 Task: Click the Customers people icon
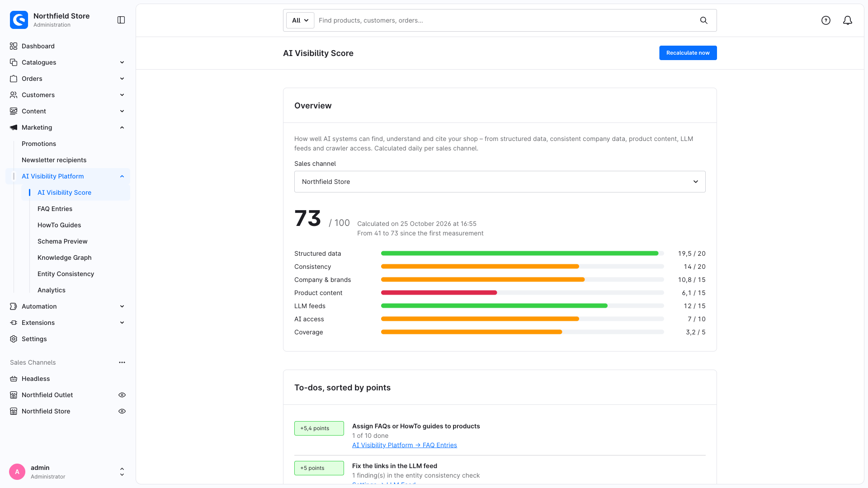point(14,95)
